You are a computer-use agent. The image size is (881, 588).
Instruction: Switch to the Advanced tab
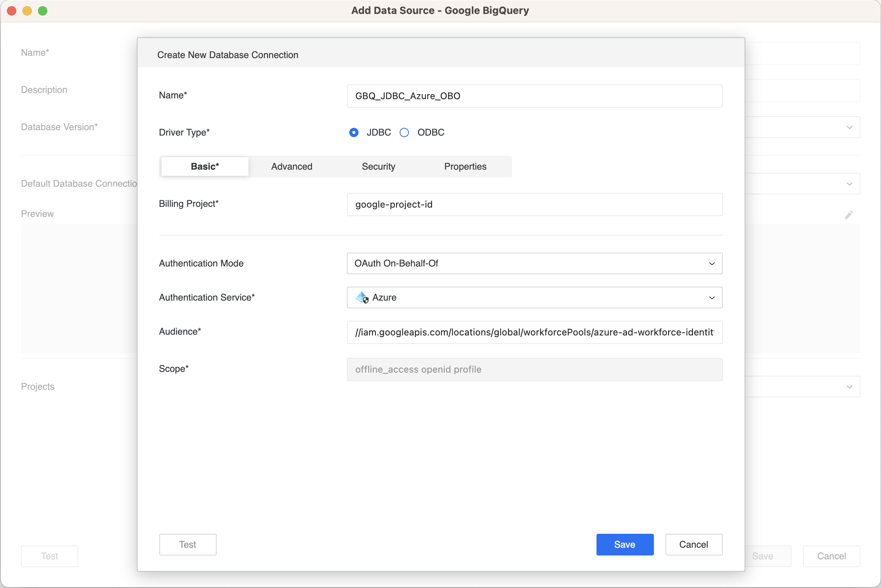pos(291,167)
